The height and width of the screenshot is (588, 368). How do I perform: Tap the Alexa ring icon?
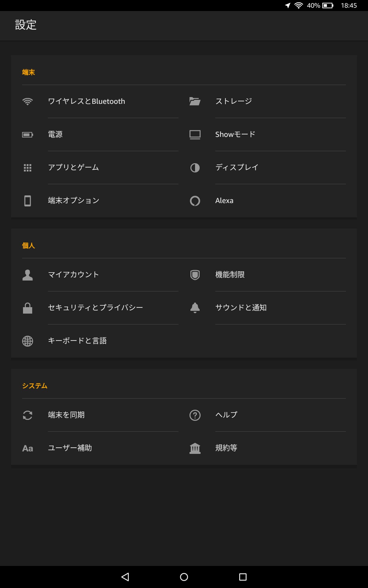pos(195,201)
